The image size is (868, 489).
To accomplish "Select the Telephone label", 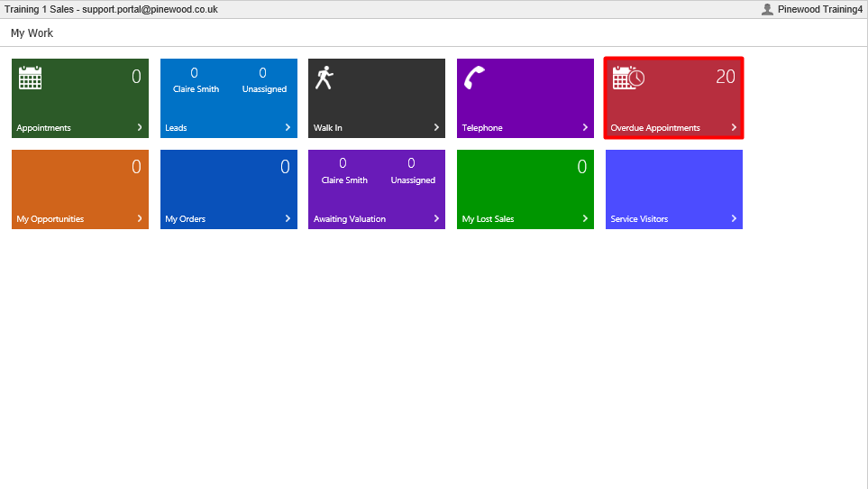I will [x=482, y=128].
